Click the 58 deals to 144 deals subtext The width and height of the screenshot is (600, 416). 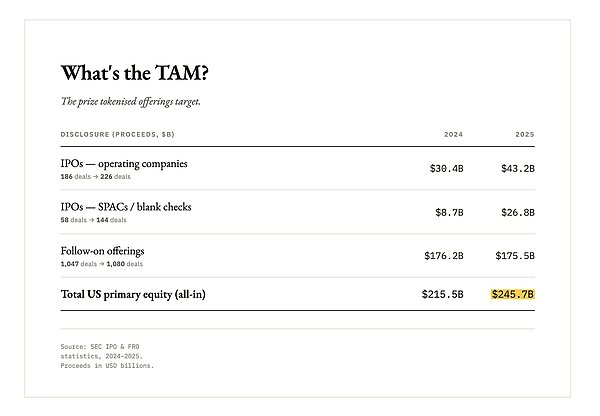(x=93, y=220)
